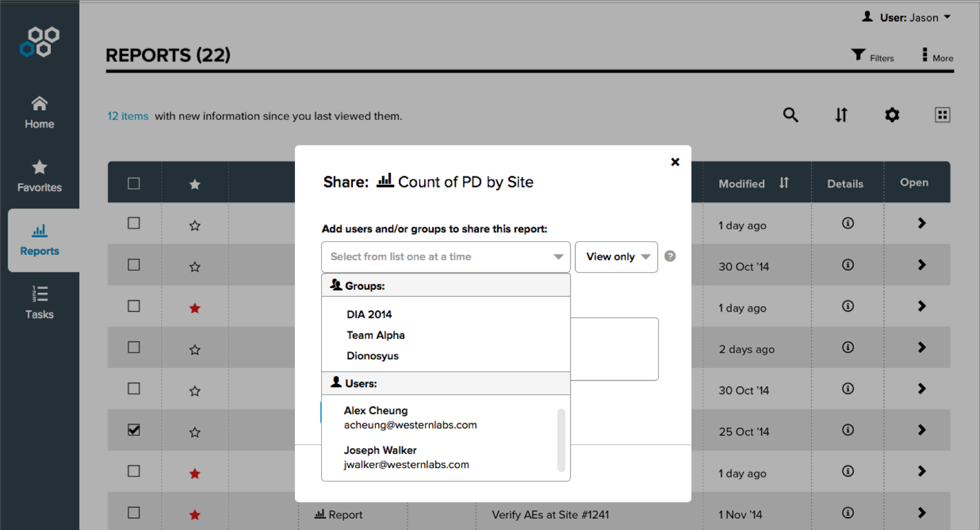Open the settings gear icon
Screen dimensions: 980x530
click(x=892, y=115)
